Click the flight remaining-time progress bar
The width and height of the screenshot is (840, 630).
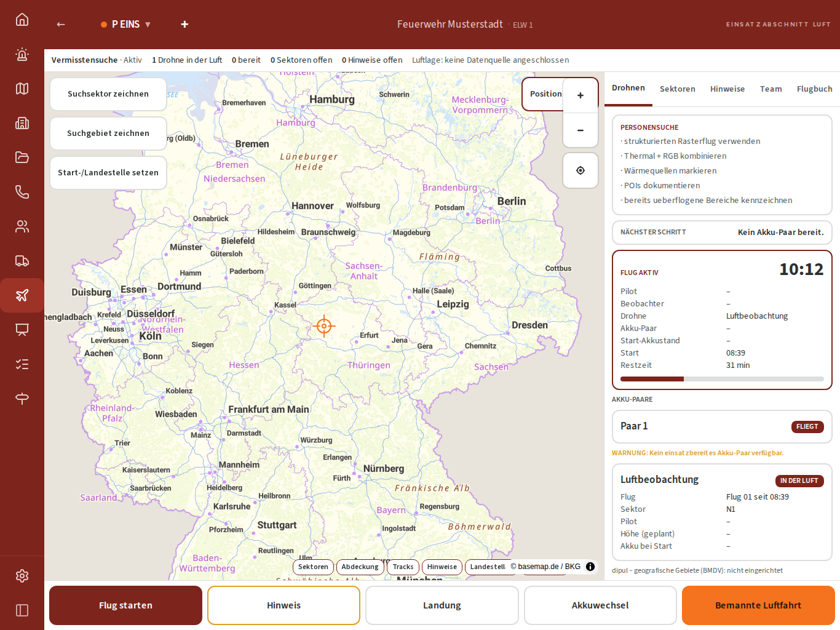pyautogui.click(x=722, y=379)
